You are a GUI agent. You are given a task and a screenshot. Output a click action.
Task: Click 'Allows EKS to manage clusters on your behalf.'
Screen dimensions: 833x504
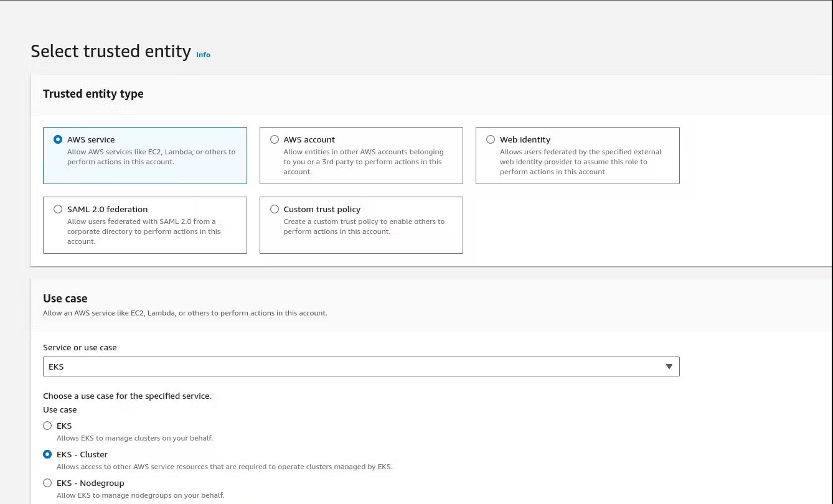[x=134, y=438]
